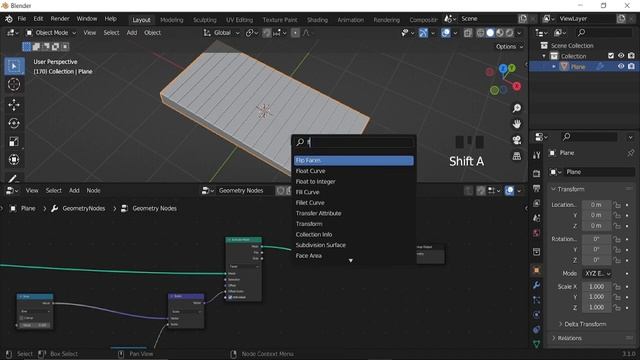Select wireframe viewport shading

point(480,33)
